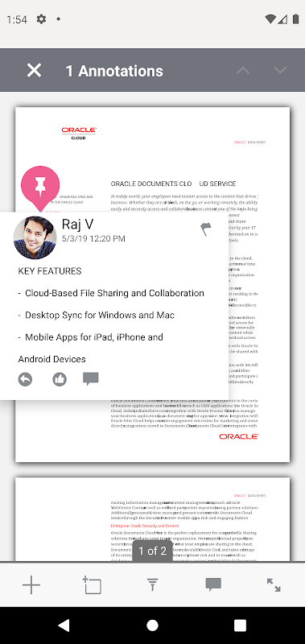Go to next annotation with down chevron

point(280,70)
